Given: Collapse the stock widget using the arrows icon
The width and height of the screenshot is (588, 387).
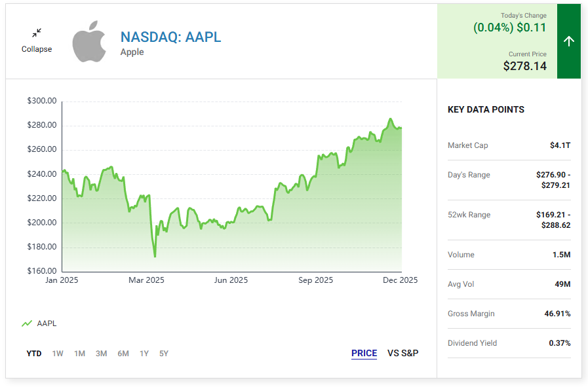Looking at the screenshot, I should pyautogui.click(x=36, y=33).
